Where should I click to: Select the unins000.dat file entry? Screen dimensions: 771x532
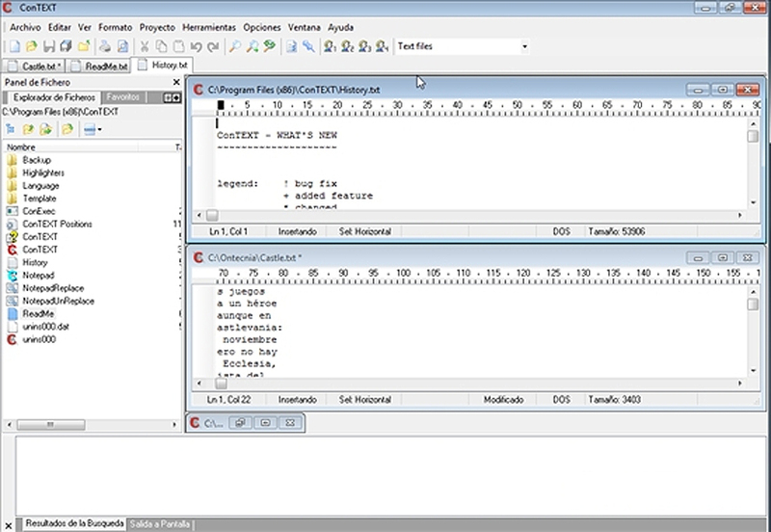coord(45,327)
